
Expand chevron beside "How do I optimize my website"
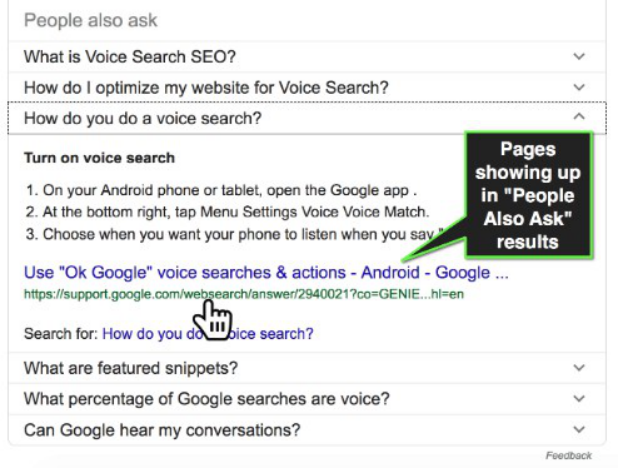click(x=579, y=88)
